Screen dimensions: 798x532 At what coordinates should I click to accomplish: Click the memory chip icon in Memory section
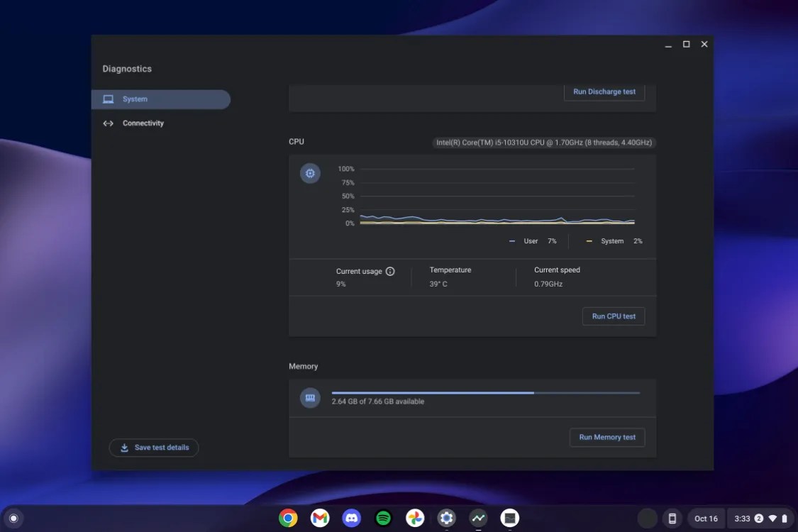(x=310, y=398)
